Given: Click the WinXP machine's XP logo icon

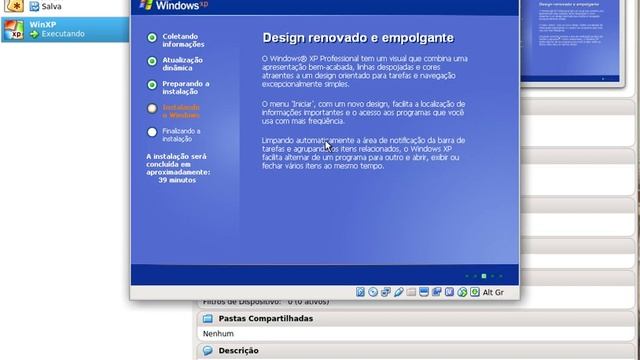Looking at the screenshot, I should pyautogui.click(x=14, y=29).
